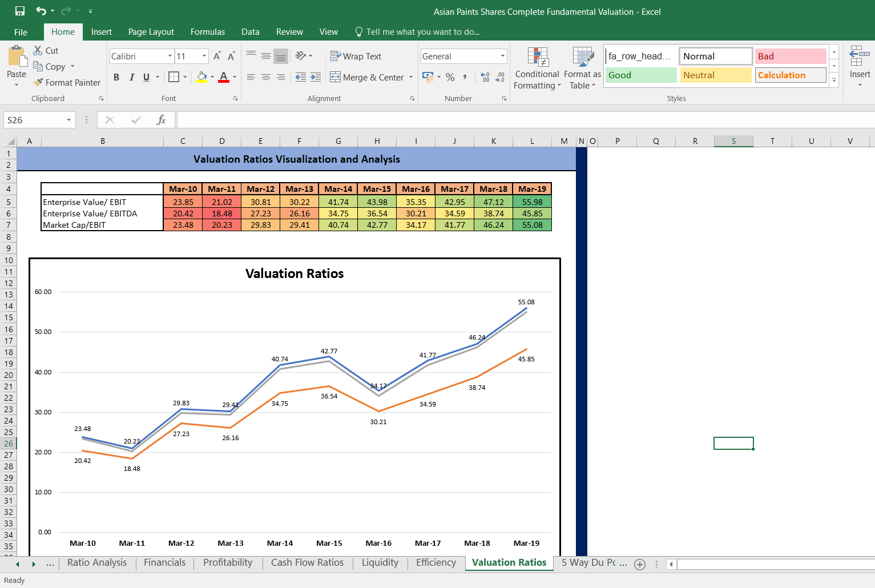The height and width of the screenshot is (588, 875).
Task: Open the File menu
Action: [21, 32]
